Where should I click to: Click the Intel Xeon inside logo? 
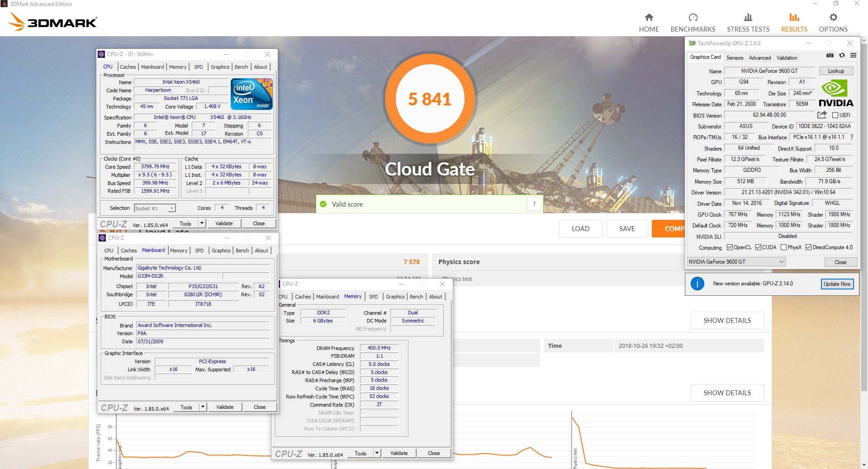(251, 94)
